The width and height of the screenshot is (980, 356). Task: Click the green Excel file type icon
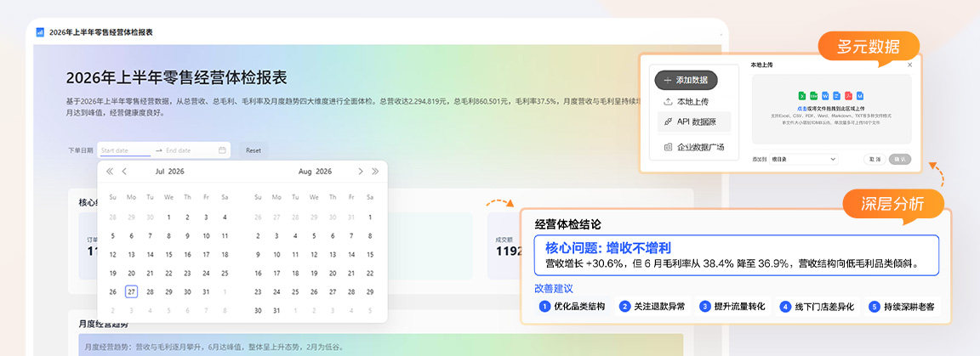802,95
